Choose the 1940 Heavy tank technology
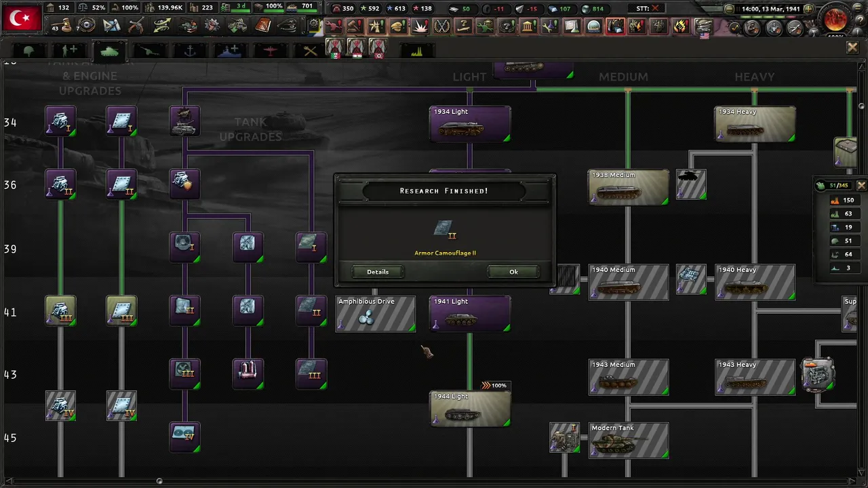The height and width of the screenshot is (488, 868). click(x=755, y=282)
